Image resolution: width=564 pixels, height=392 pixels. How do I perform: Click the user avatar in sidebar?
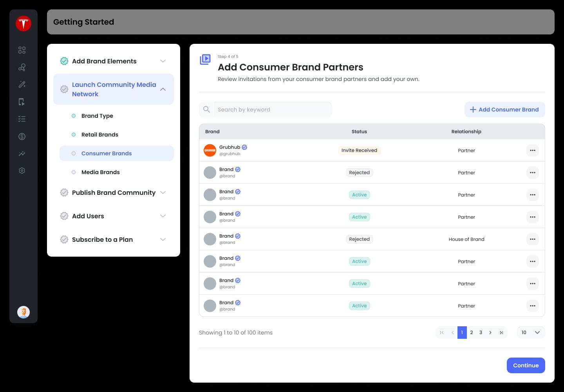23,312
